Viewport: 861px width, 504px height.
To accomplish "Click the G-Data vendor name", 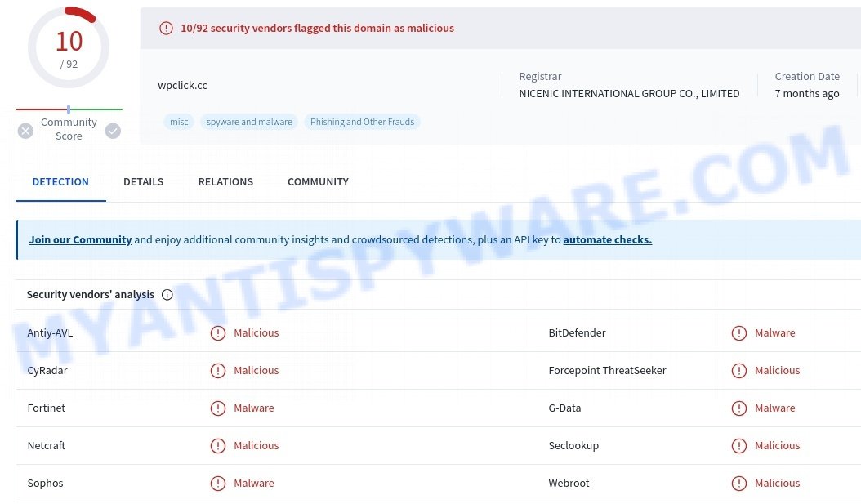I will point(564,408).
